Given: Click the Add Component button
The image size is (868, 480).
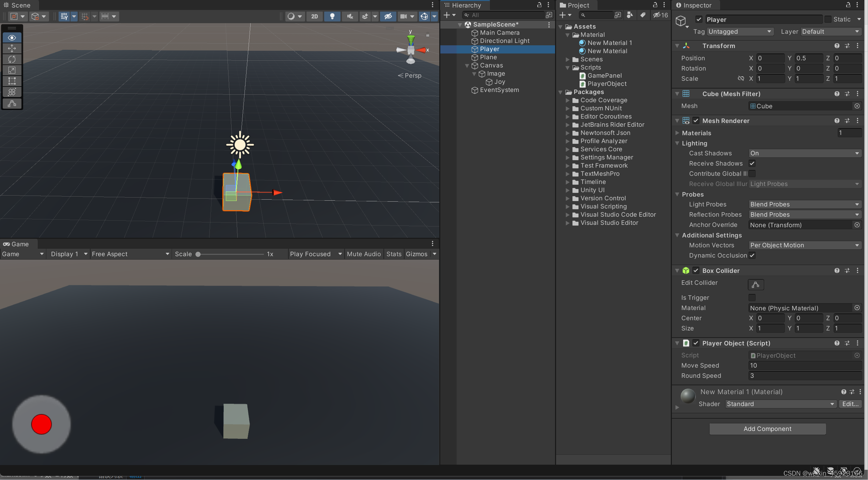Looking at the screenshot, I should (x=767, y=429).
